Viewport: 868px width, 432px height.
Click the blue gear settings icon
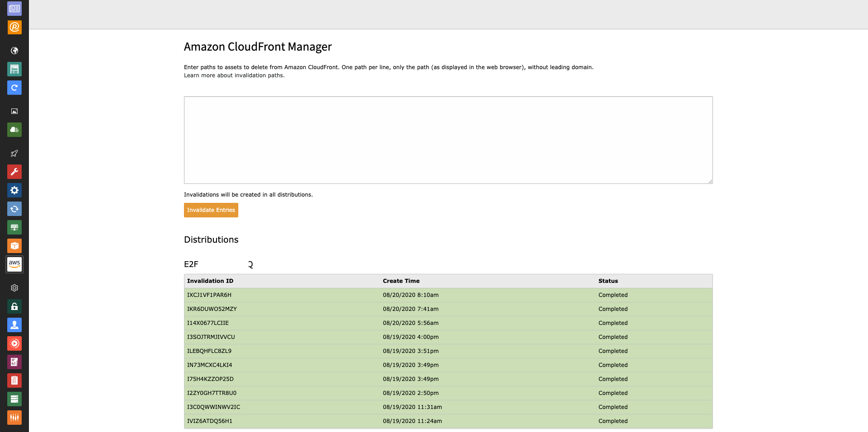(14, 190)
